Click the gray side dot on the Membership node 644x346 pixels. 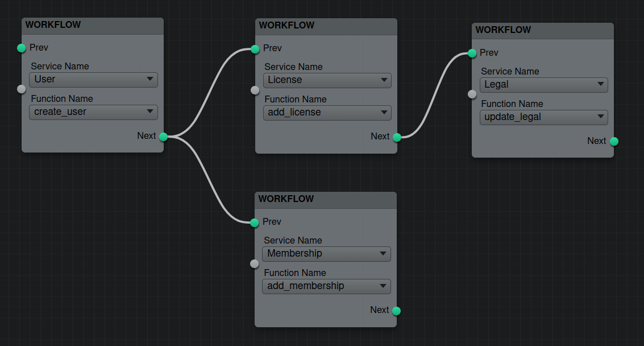[x=254, y=263]
